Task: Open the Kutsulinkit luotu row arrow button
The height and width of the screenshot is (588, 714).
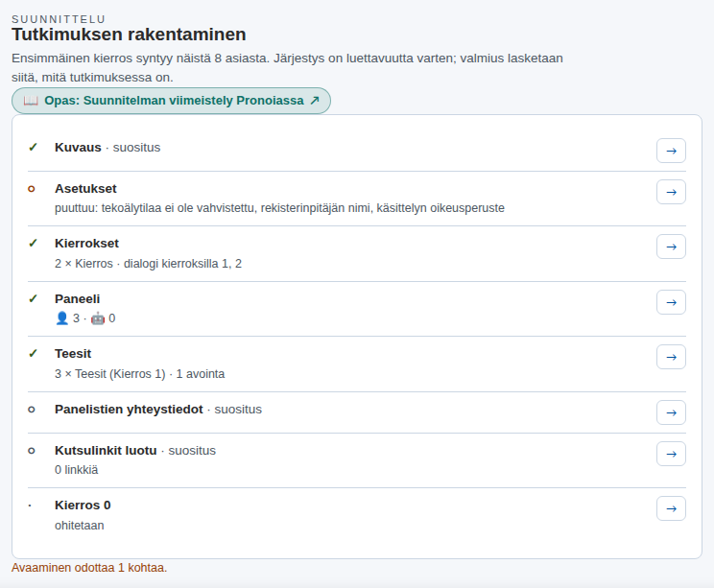Action: click(x=671, y=454)
